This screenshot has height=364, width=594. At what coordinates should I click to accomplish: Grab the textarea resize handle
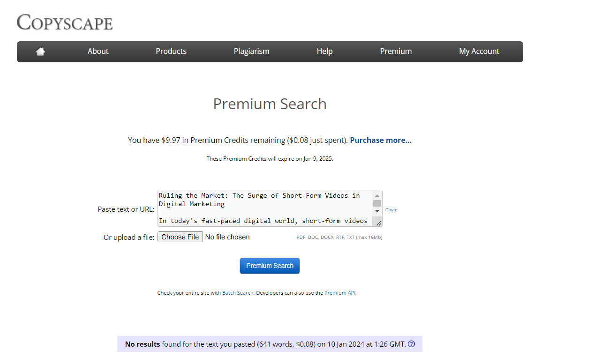pos(378,223)
